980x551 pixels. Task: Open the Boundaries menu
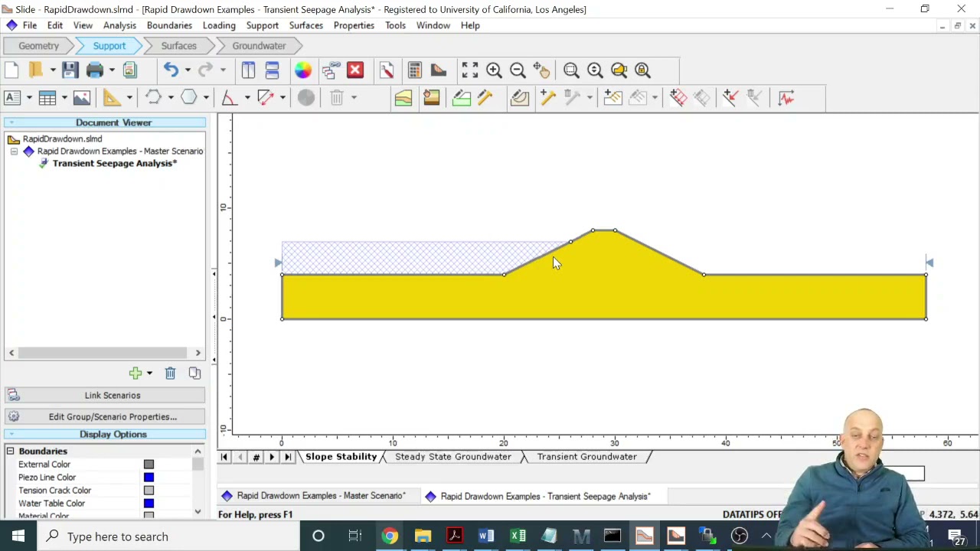(169, 25)
